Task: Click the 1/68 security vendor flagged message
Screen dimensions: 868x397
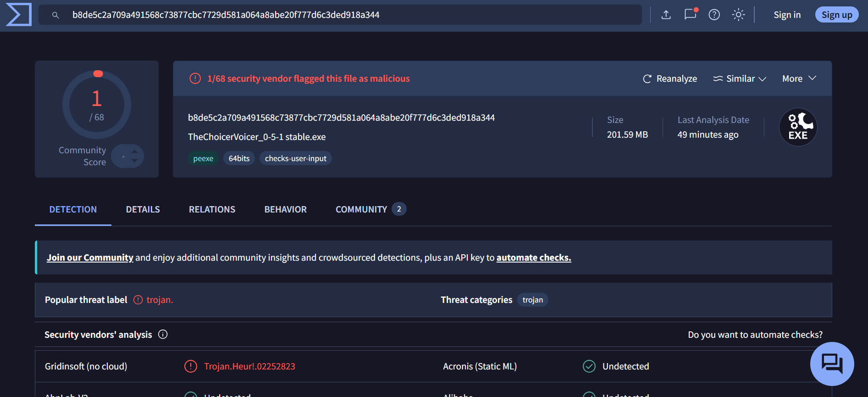Action: click(x=308, y=78)
